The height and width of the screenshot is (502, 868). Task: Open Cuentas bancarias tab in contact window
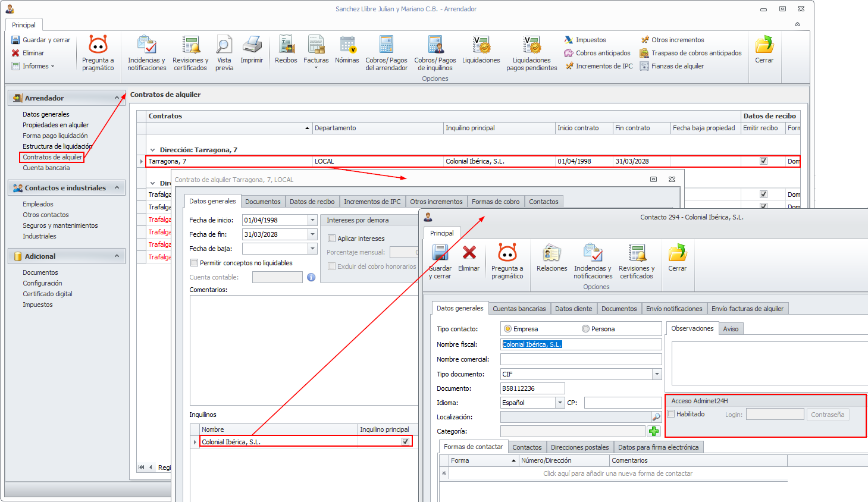[x=519, y=309]
